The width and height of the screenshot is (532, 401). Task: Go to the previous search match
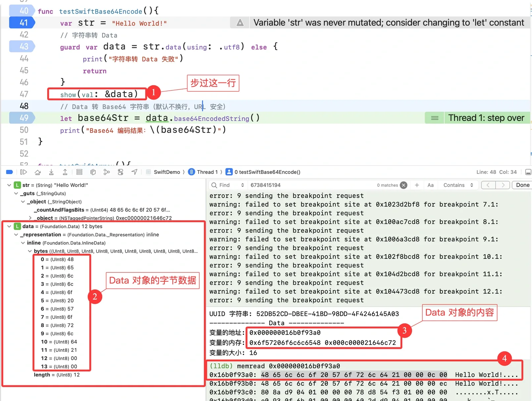point(488,185)
